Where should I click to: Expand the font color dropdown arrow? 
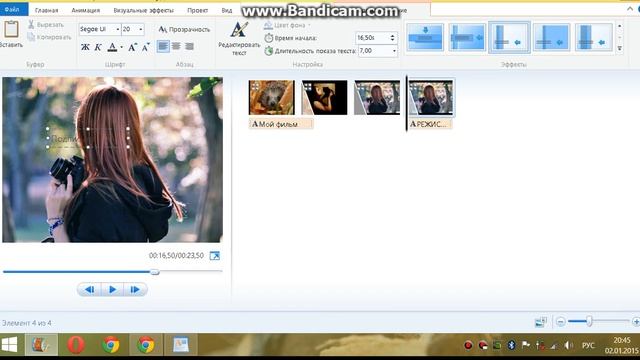point(122,48)
